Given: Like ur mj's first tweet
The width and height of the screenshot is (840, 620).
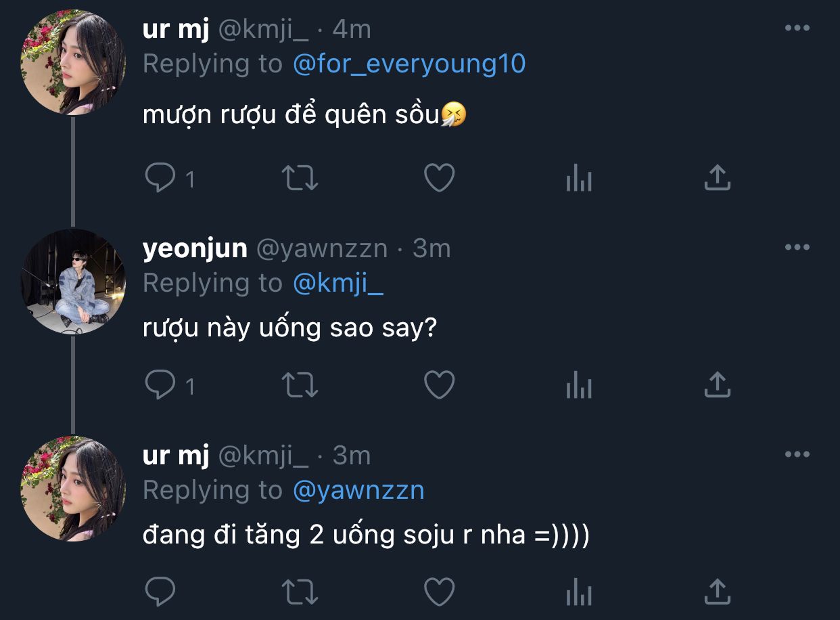Looking at the screenshot, I should click(439, 178).
